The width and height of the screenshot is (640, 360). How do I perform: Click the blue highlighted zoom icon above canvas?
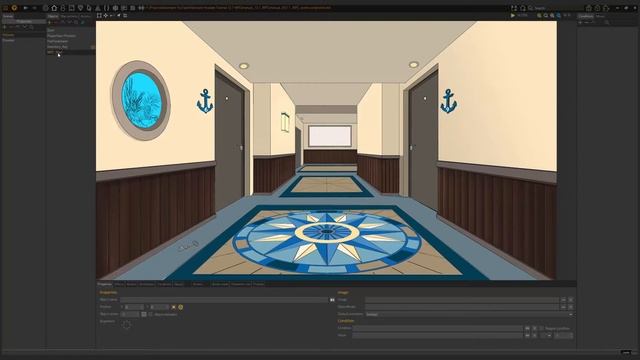pyautogui.click(x=558, y=16)
